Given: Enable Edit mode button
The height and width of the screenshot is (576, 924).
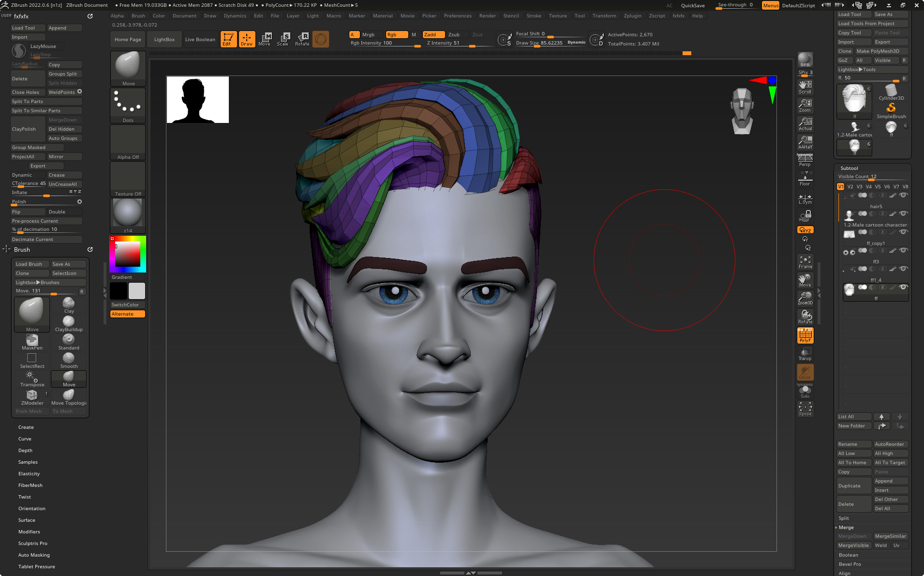Looking at the screenshot, I should [x=228, y=39].
